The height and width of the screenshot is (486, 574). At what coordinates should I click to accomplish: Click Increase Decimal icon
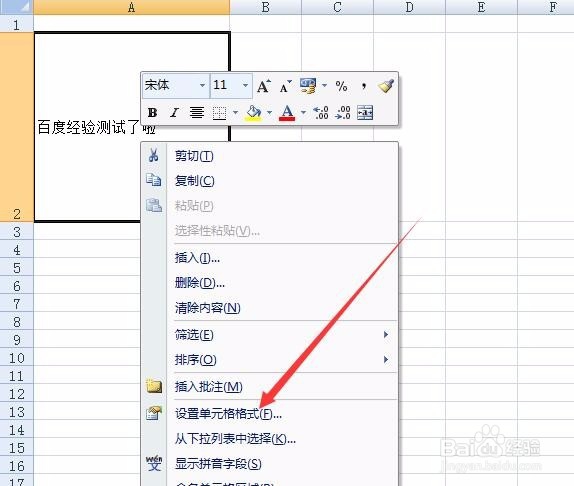(321, 112)
